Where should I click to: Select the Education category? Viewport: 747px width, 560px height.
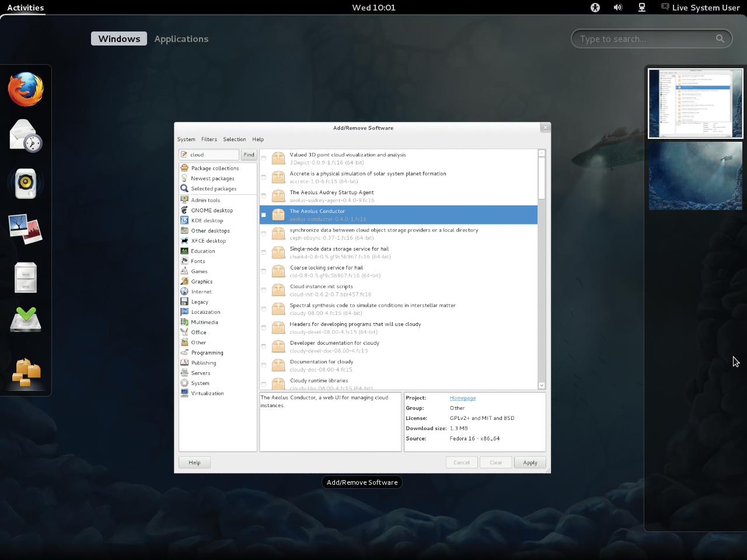203,251
